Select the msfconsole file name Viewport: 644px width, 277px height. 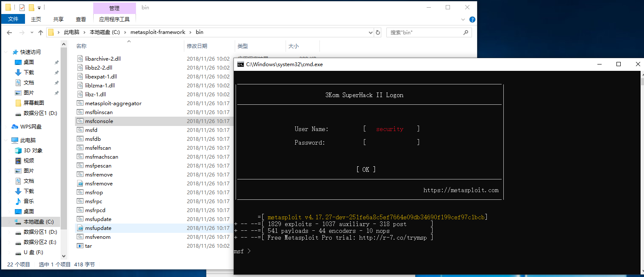tap(99, 121)
